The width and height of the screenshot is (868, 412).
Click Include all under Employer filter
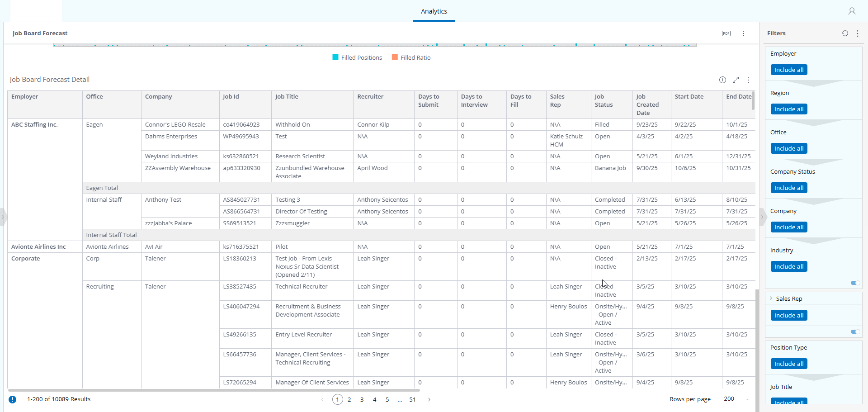pos(789,70)
